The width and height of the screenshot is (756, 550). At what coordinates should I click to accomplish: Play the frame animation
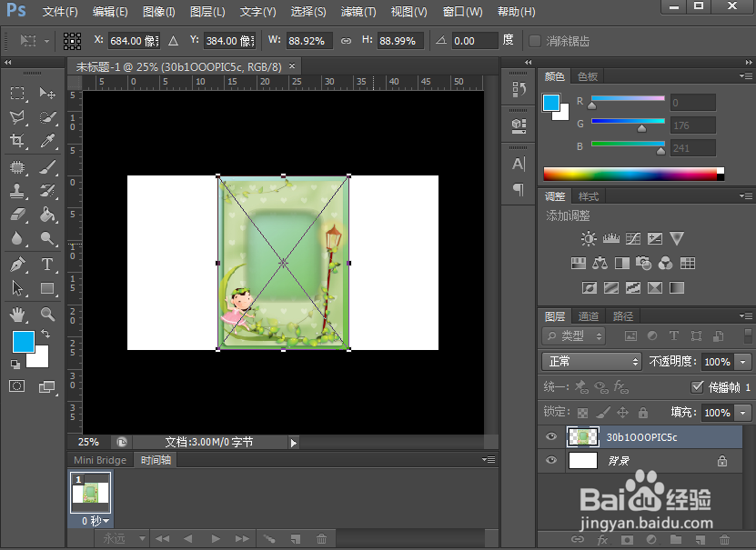(216, 538)
